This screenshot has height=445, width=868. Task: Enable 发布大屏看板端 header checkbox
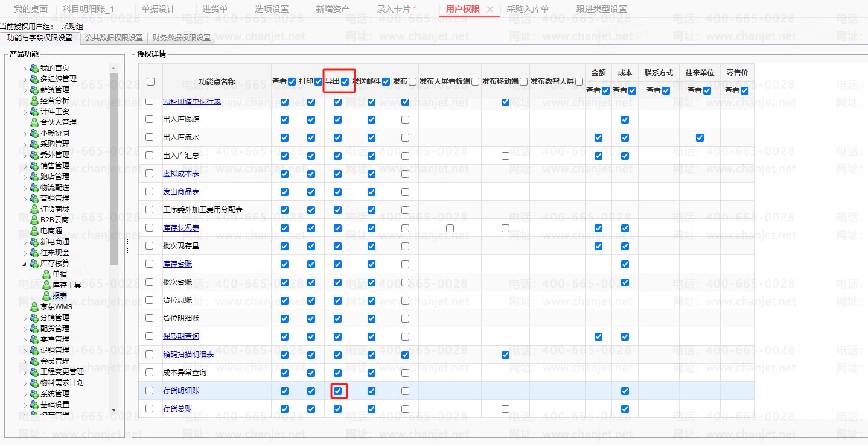pyautogui.click(x=476, y=82)
